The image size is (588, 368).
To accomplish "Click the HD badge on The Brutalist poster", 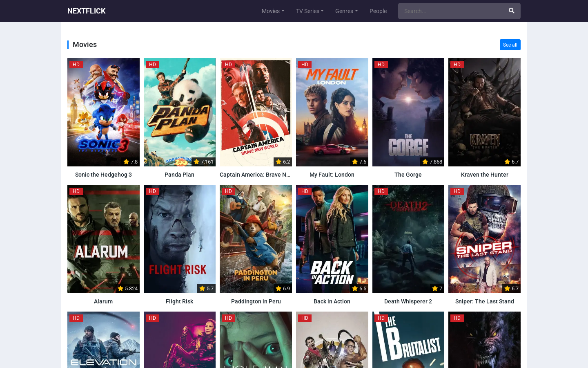I will tap(381, 318).
